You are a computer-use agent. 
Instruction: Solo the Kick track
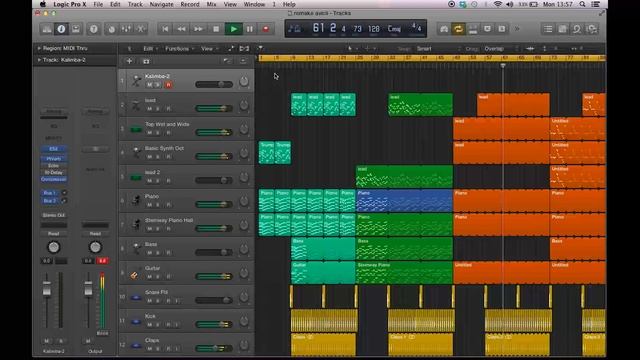[158, 325]
